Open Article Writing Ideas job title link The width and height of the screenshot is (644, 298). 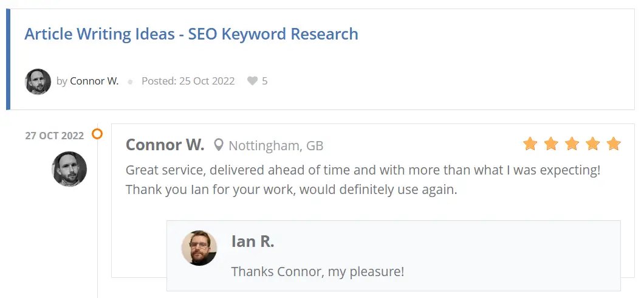[x=191, y=33]
